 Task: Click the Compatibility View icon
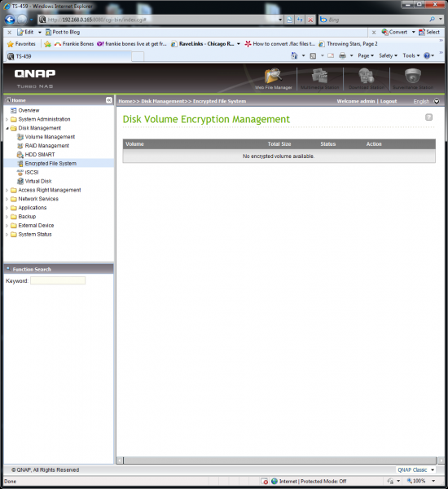290,20
